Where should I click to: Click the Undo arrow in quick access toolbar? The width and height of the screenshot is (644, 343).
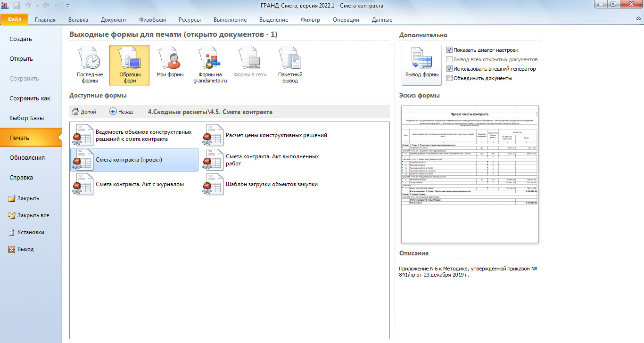[x=28, y=6]
